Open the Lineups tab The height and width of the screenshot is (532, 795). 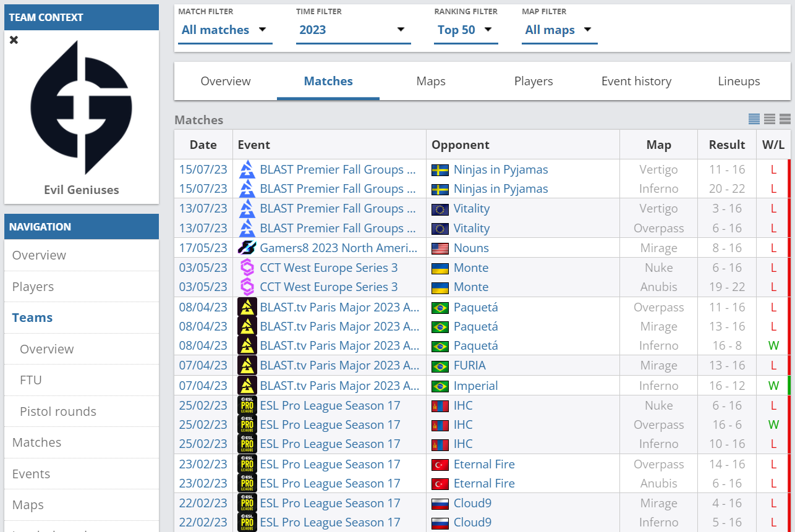pyautogui.click(x=739, y=81)
